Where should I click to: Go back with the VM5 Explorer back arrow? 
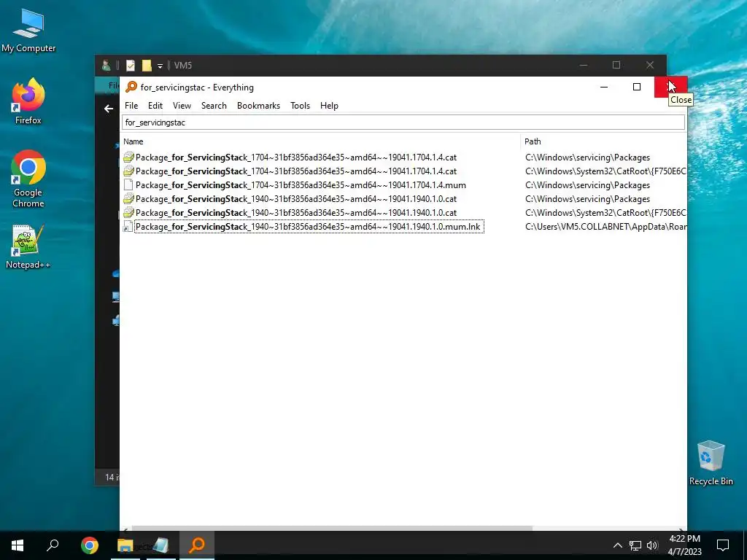pos(109,109)
